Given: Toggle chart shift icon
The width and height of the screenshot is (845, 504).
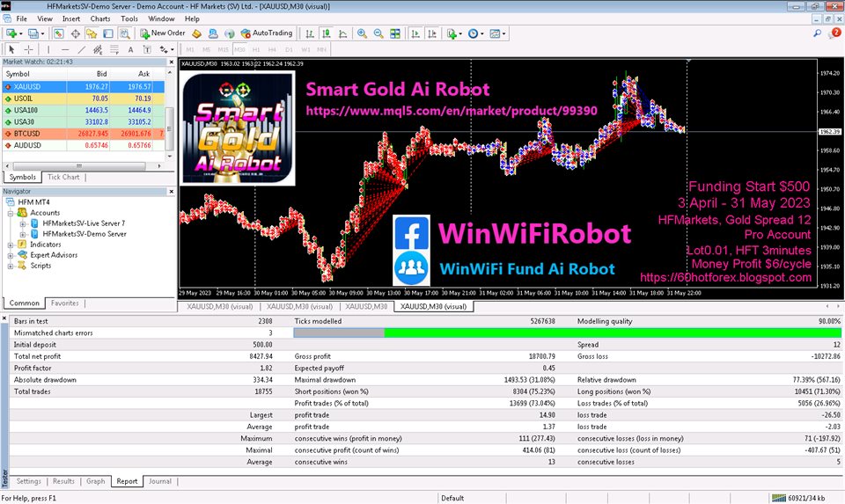Looking at the screenshot, I should click(x=431, y=33).
